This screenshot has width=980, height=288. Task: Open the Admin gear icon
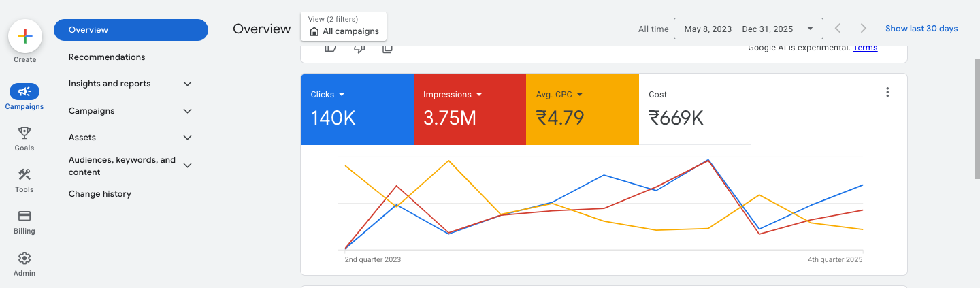click(x=24, y=258)
